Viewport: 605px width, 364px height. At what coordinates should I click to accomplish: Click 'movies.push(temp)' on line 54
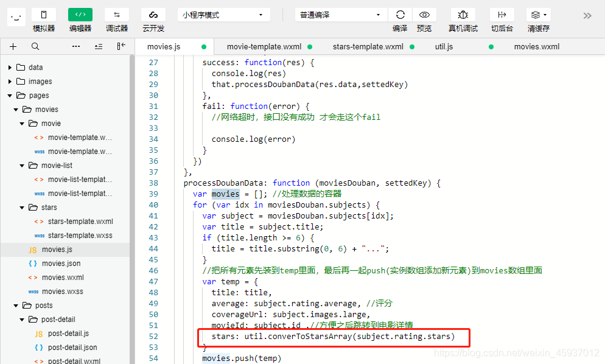(x=242, y=359)
